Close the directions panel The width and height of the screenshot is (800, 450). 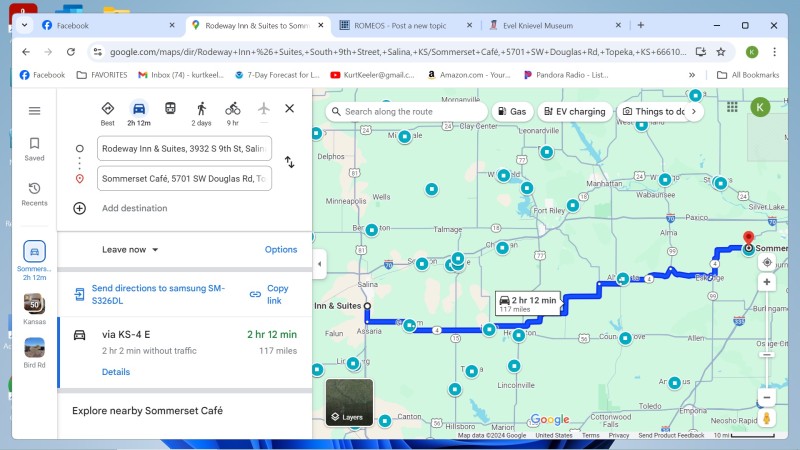289,108
